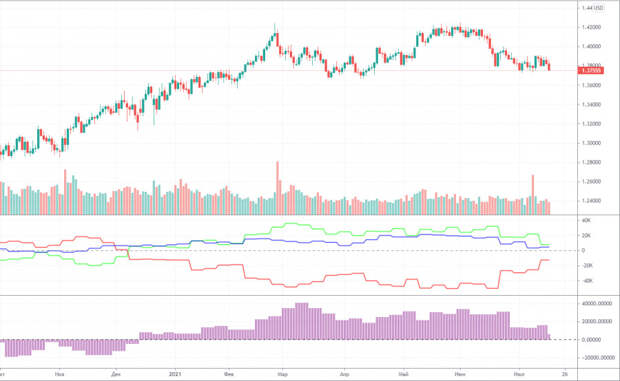
Task: Select the last red candlestick on the chart
Action: coord(549,67)
